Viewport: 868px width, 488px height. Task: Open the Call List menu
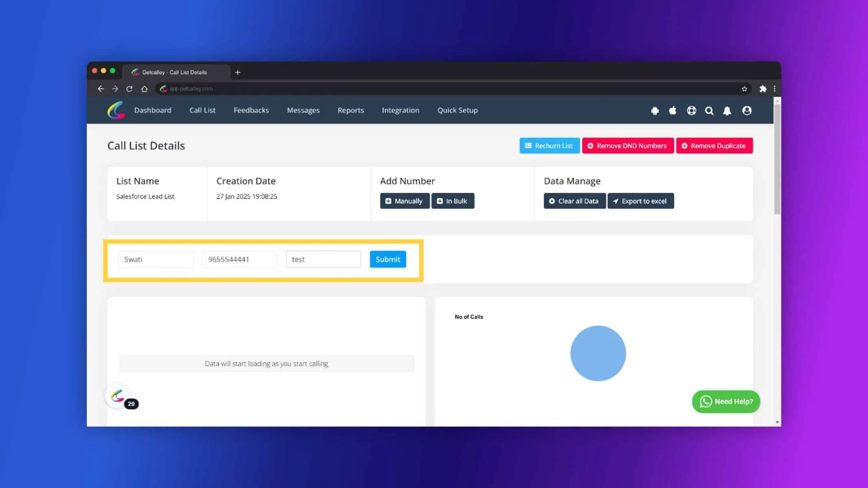click(x=202, y=110)
